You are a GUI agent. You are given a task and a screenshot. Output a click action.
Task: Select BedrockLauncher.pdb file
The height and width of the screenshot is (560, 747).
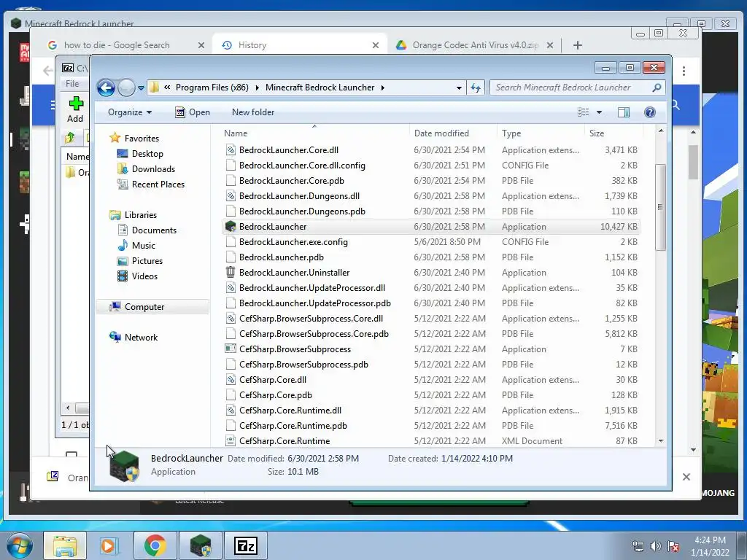point(281,257)
